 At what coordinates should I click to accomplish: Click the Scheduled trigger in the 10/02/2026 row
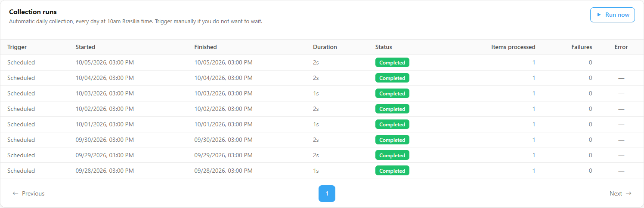(21, 109)
